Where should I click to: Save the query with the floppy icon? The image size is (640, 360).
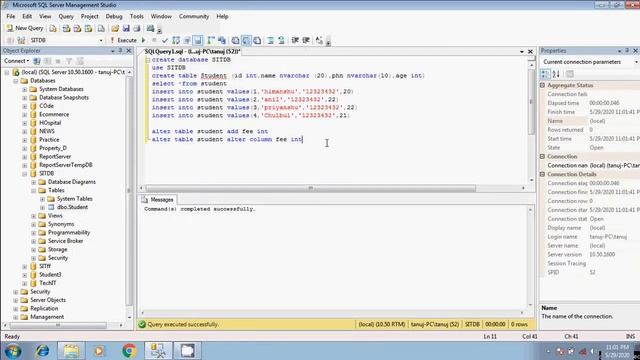[x=126, y=29]
